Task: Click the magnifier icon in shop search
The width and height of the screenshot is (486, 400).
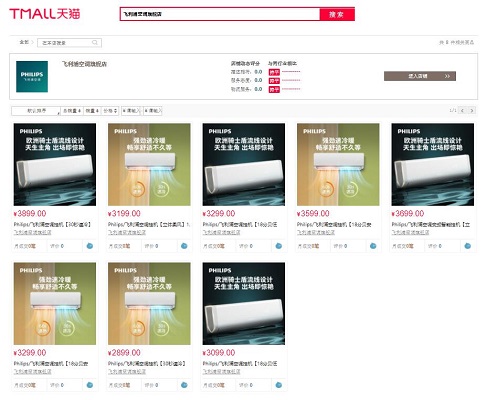Action: [x=95, y=43]
